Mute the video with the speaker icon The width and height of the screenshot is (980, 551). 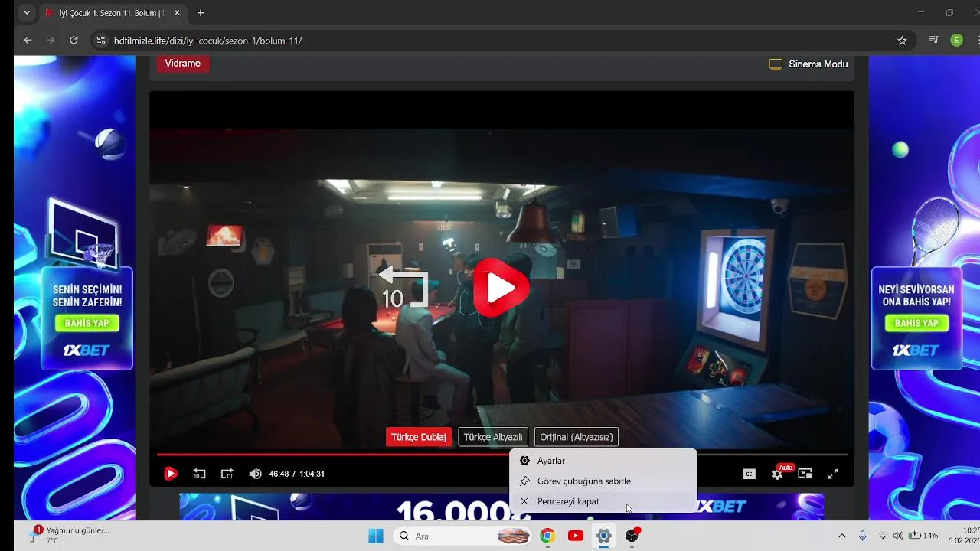click(255, 474)
